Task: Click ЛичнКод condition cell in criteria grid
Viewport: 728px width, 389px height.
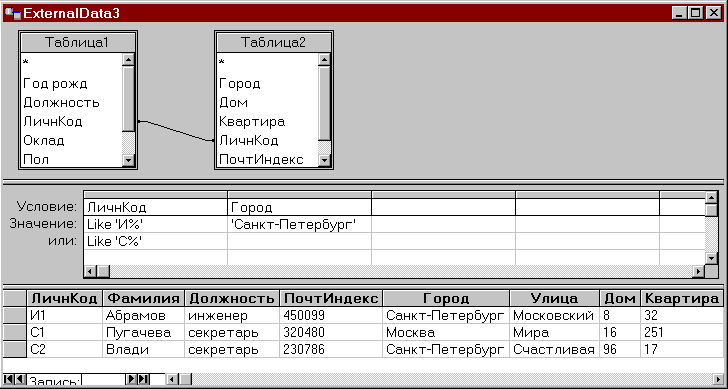Action: (155, 207)
